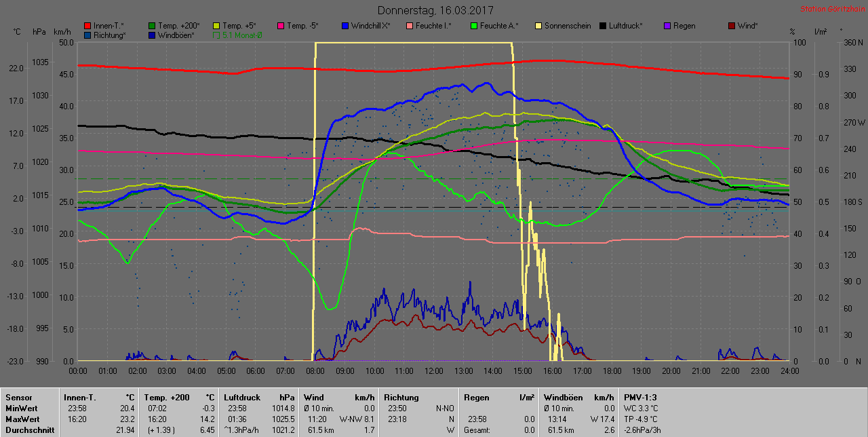Click the Luftdruck average value 1021.2
Screen dimensions: 868x437
coord(283,430)
